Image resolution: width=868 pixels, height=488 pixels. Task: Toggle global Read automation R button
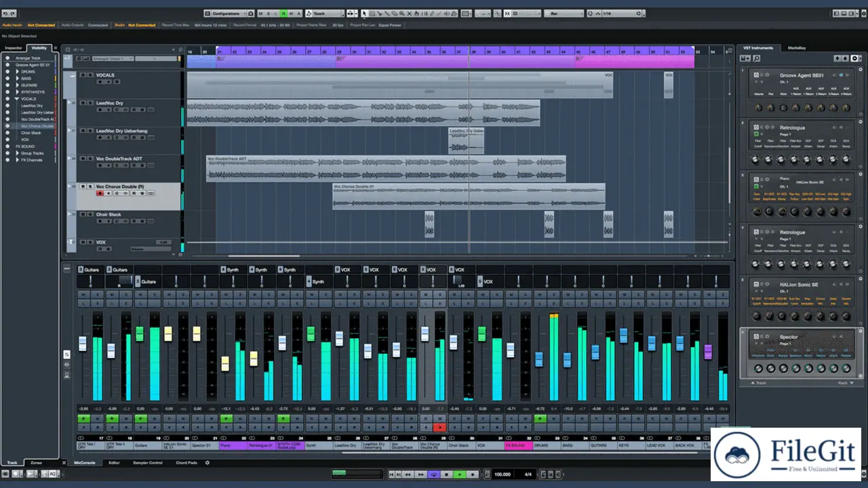283,14
